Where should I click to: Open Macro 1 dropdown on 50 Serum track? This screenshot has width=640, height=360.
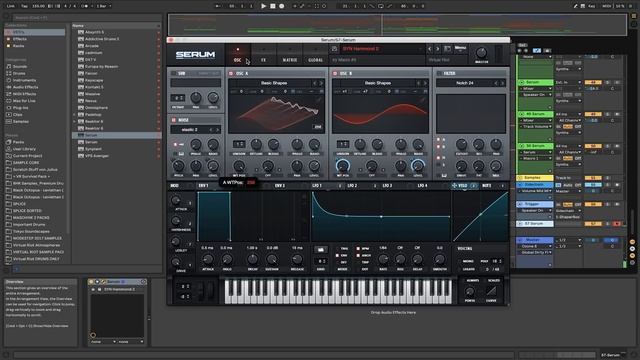(x=536, y=158)
